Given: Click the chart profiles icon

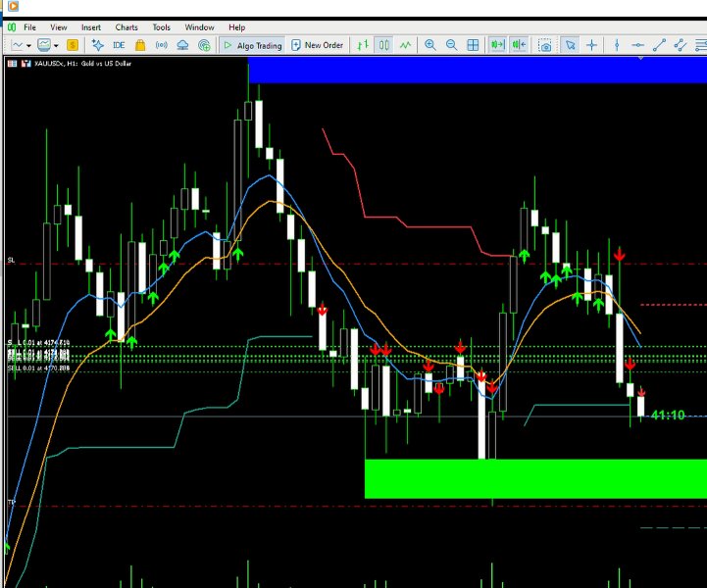Looking at the screenshot, I should coord(44,45).
